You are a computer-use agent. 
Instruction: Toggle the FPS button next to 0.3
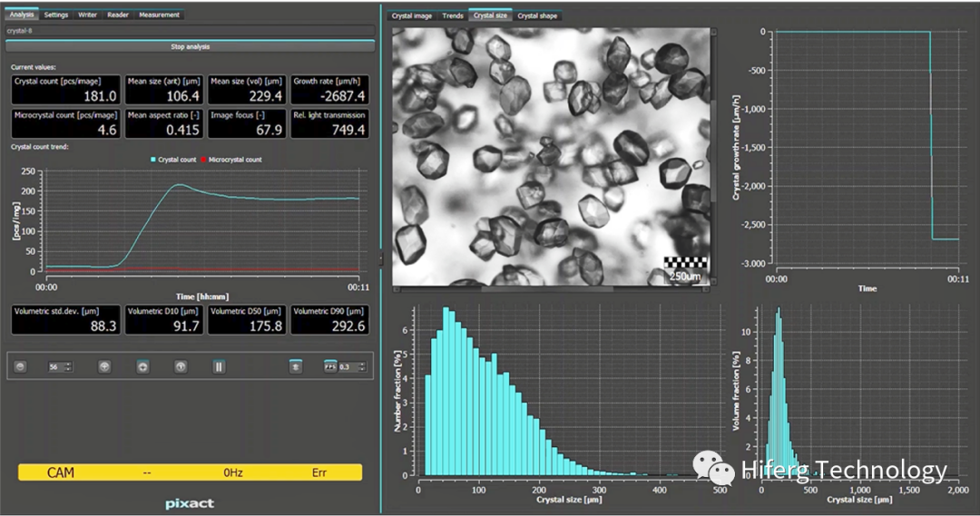point(330,366)
